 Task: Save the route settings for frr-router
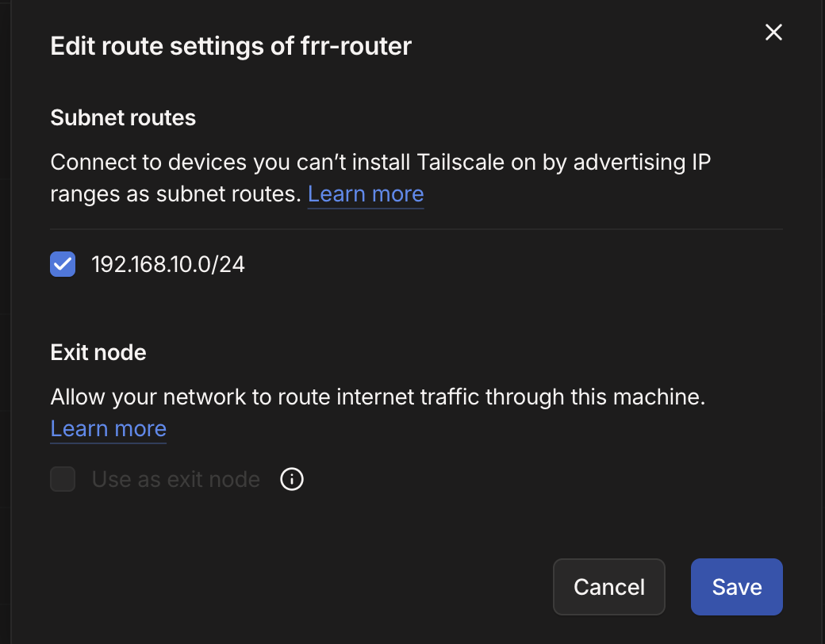pyautogui.click(x=736, y=587)
